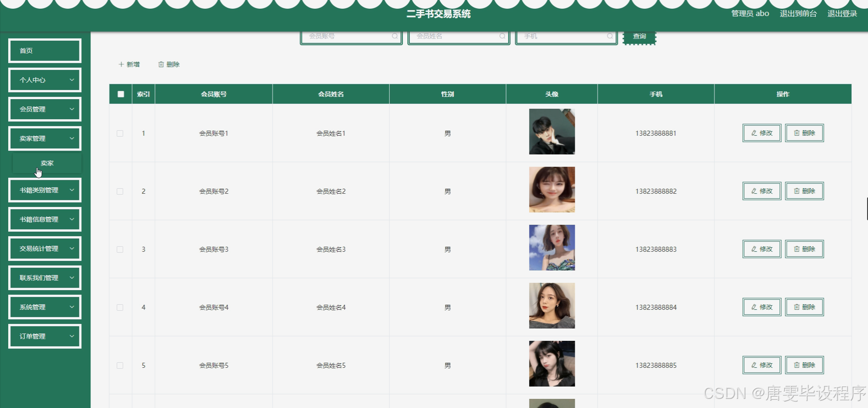Click the 新增 add button

129,64
